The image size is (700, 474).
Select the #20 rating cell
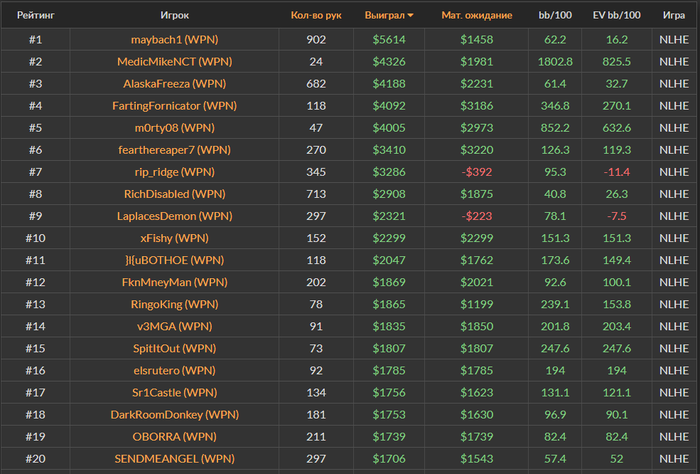coord(36,459)
